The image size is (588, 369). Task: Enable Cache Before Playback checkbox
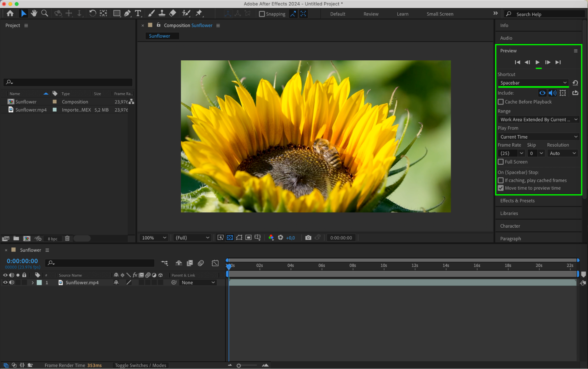[501, 102]
